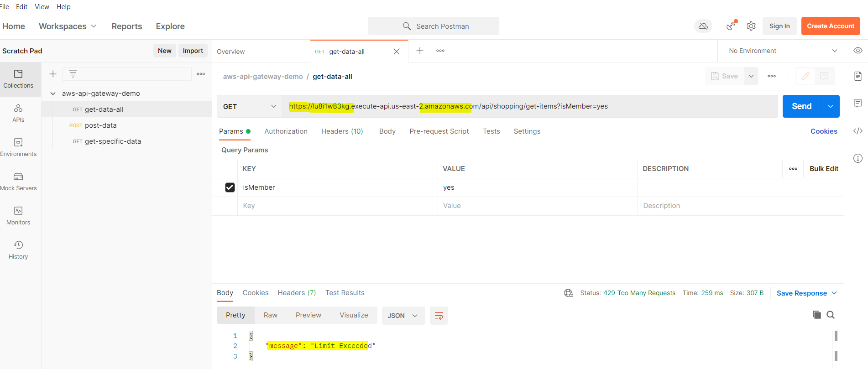Open the satellite notifications icon
Viewport: 868px width, 369px height.
pos(731,26)
